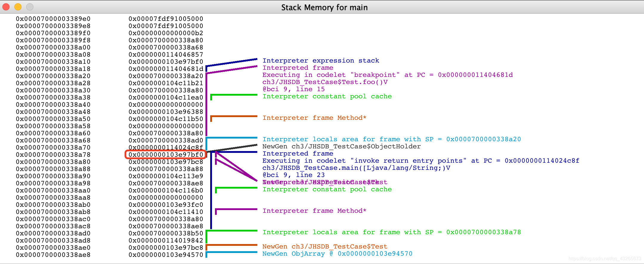The width and height of the screenshot is (644, 264).
Task: Click lower 'Interpreter constant pool cache' annotation
Action: (x=327, y=189)
